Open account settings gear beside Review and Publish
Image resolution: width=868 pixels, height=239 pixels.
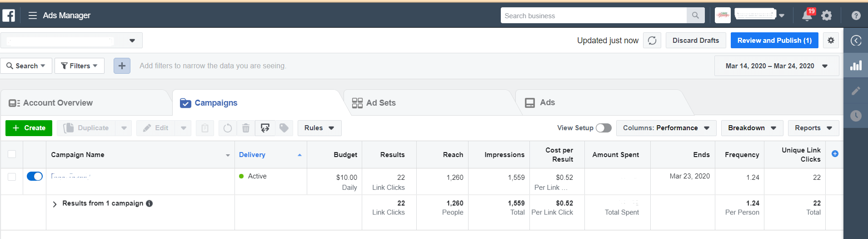pos(831,41)
